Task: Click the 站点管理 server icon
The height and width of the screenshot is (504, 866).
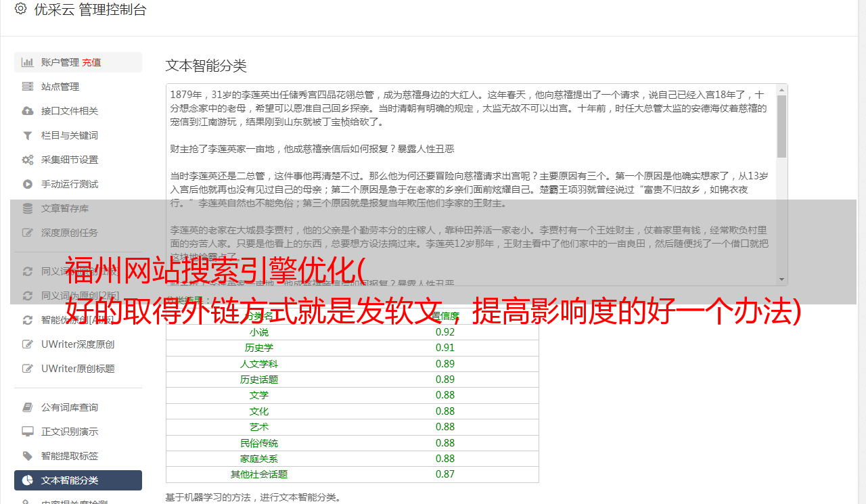Action: [28, 87]
